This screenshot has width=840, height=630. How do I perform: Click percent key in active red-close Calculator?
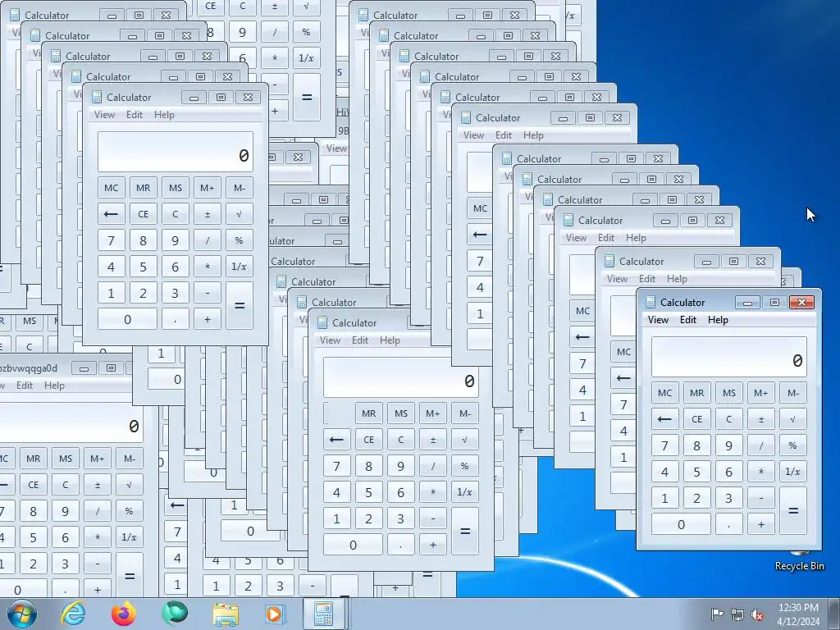click(793, 445)
